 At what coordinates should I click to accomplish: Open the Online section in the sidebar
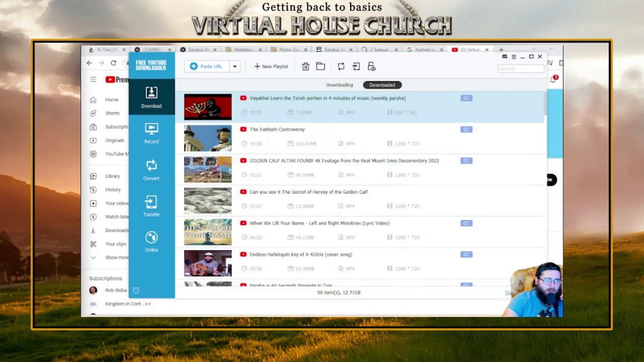click(151, 242)
